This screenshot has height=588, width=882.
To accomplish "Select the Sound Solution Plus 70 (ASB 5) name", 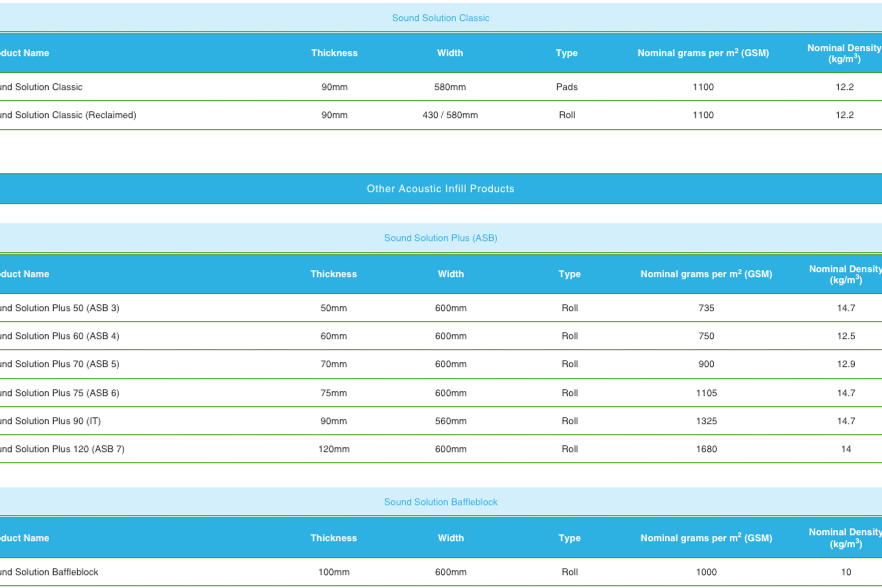I will tap(59, 365).
